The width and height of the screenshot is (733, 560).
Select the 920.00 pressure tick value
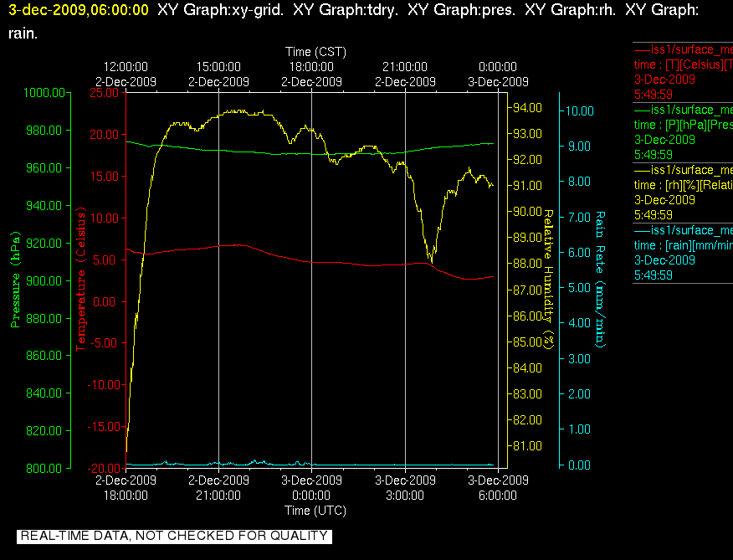[44, 244]
